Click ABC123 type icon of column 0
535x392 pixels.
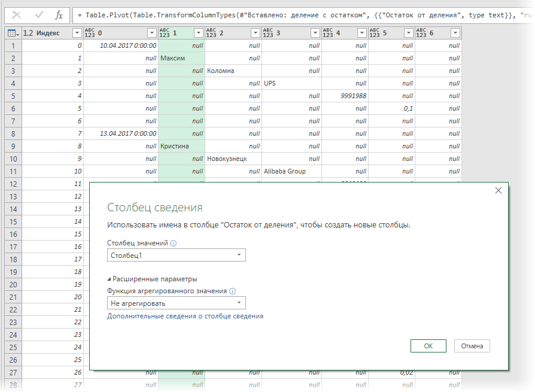click(89, 33)
